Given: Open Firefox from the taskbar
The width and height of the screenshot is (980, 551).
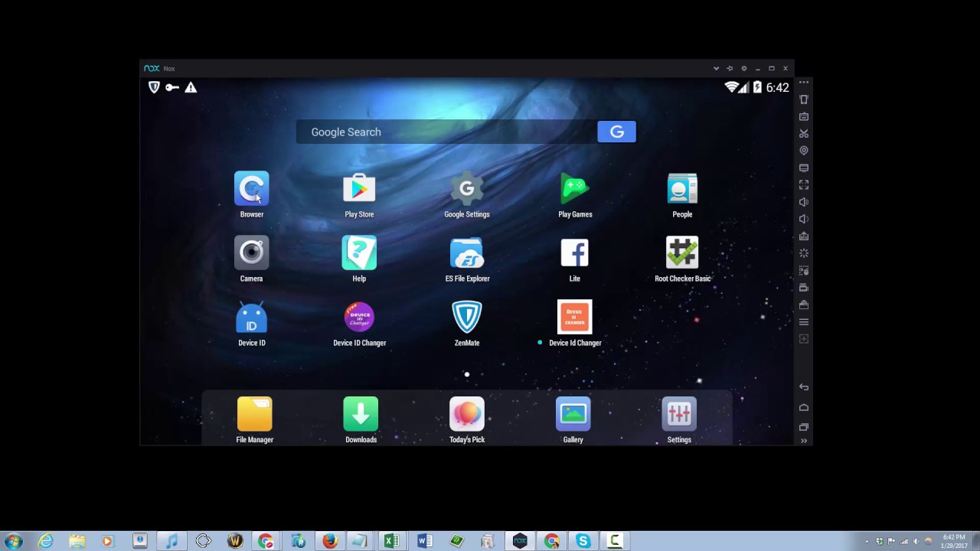Looking at the screenshot, I should point(329,541).
